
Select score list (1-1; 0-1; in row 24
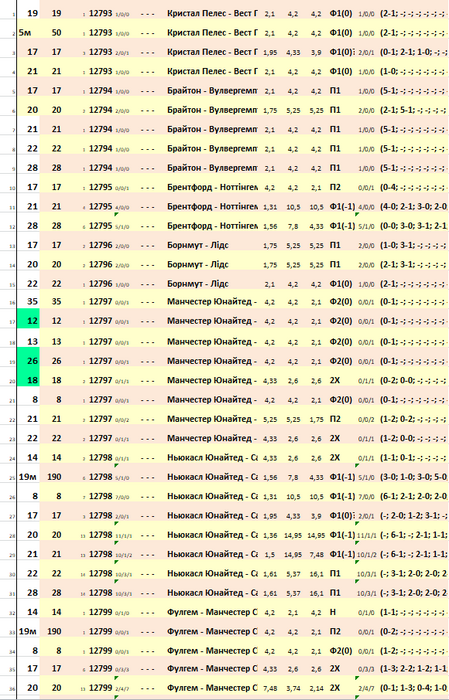[413, 458]
